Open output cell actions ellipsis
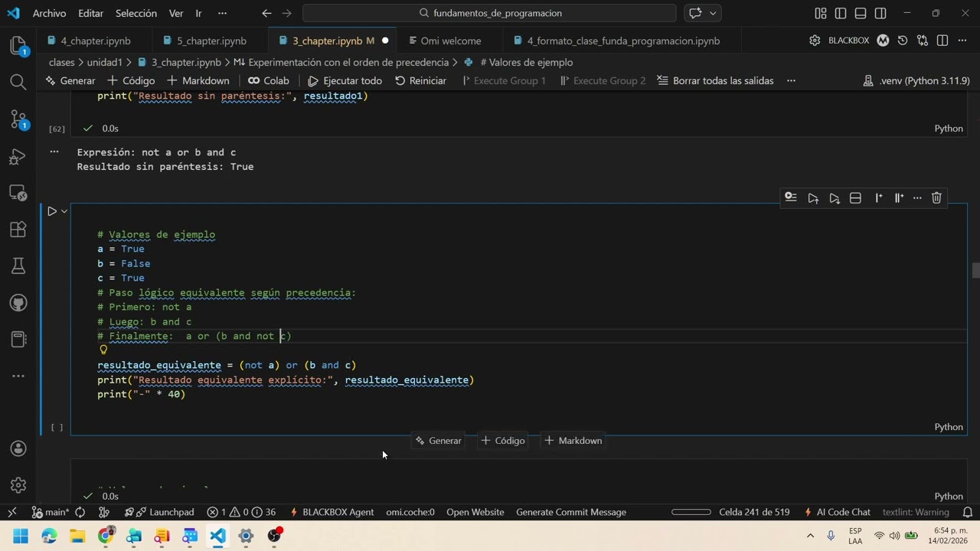This screenshot has height=551, width=980. coord(54,152)
